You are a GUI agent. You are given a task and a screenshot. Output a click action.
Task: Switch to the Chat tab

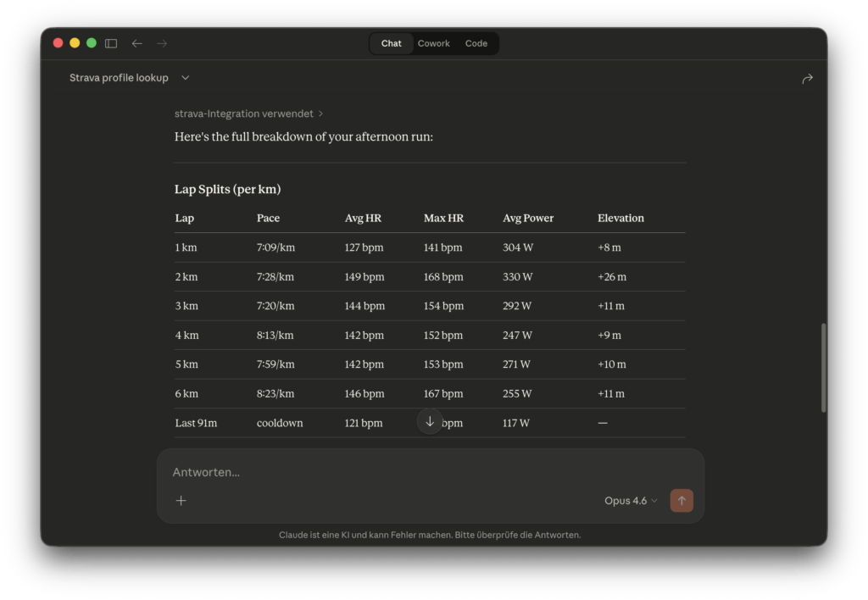click(x=392, y=43)
